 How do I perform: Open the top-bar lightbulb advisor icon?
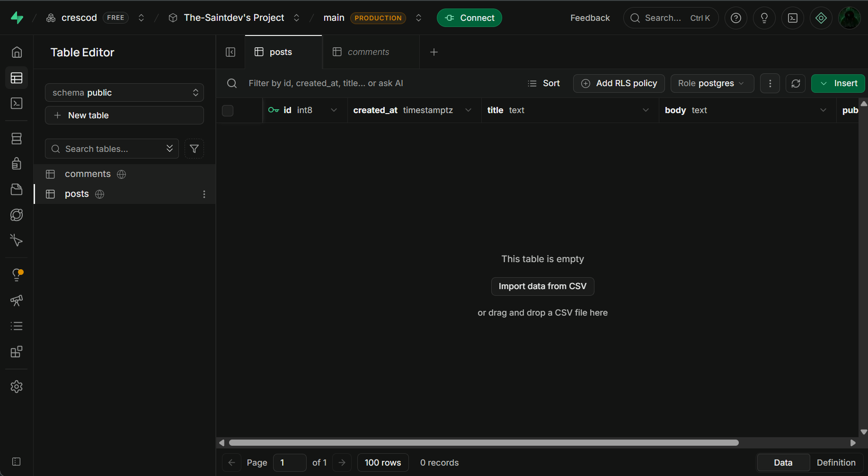(x=764, y=18)
